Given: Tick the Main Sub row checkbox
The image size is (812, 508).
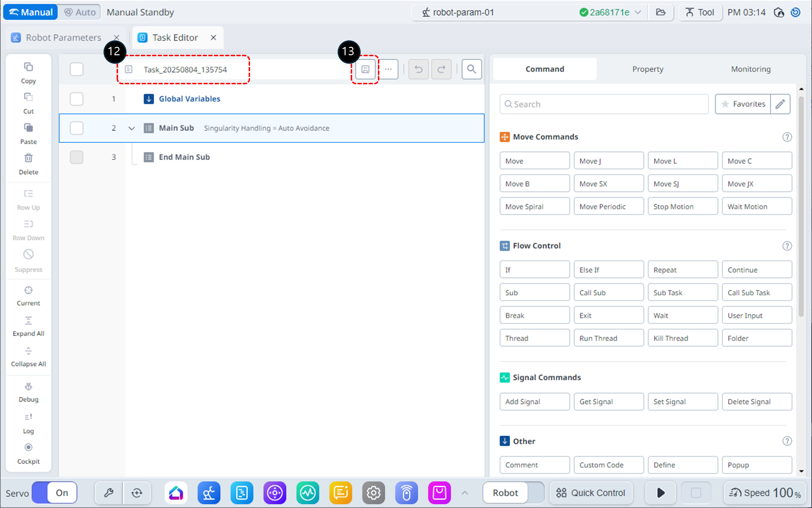Looking at the screenshot, I should (76, 128).
